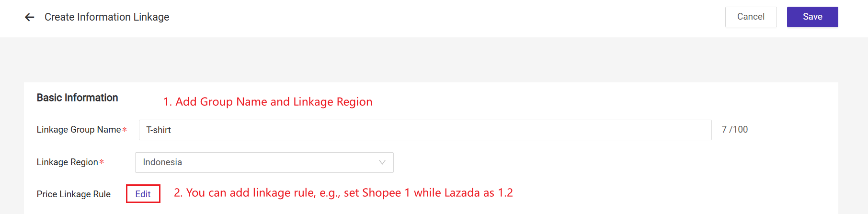
Task: Click the asterisk beside Linkage Group Name
Action: coord(125,130)
